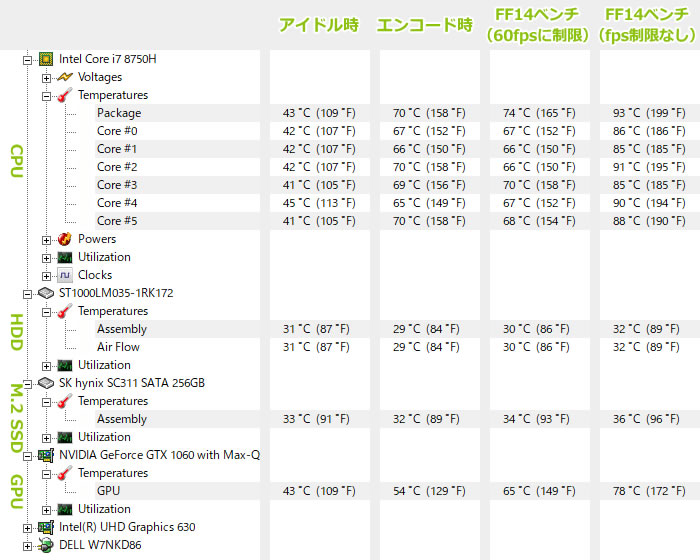Click the Clocks waveform icon
700x560 pixels.
(65, 275)
